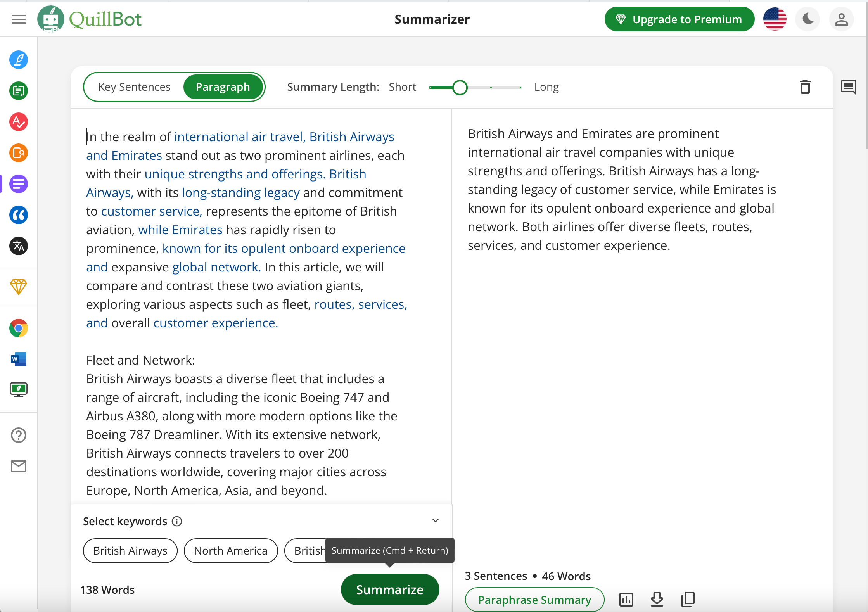Click the notes/document icon top right

[848, 87]
